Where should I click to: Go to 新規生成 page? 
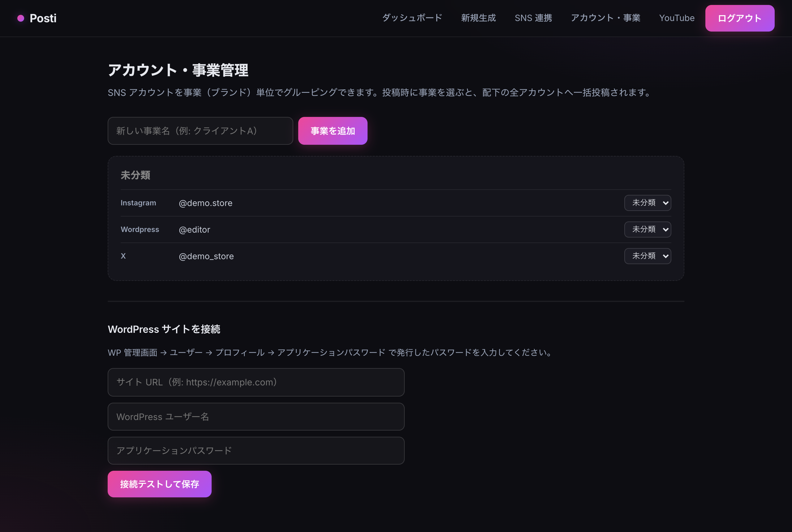tap(479, 18)
